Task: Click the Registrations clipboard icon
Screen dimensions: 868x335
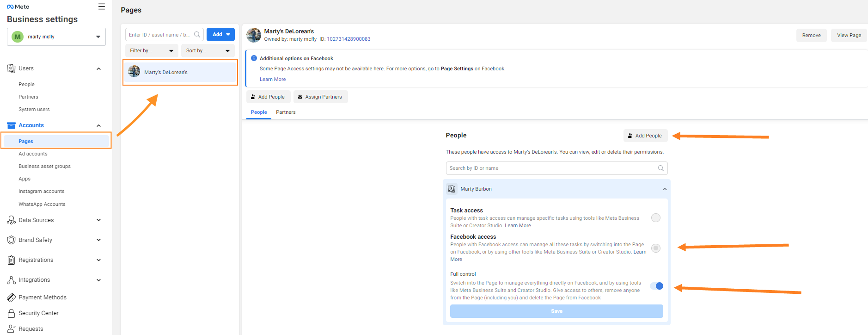Action: (11, 260)
